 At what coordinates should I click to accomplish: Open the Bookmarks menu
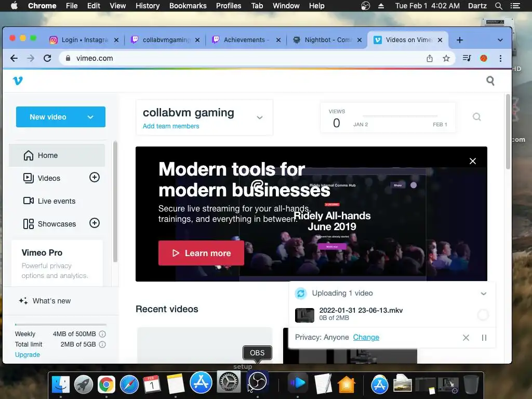coord(188,6)
